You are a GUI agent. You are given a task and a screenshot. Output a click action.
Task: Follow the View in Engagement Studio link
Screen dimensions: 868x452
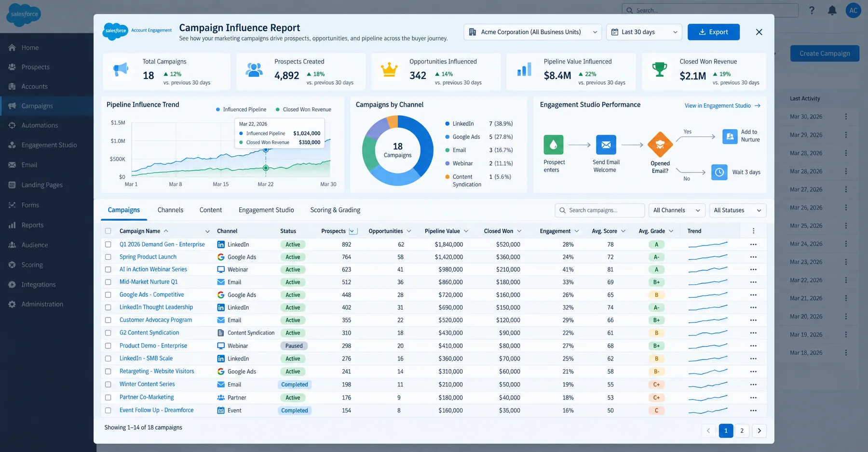[x=722, y=106]
